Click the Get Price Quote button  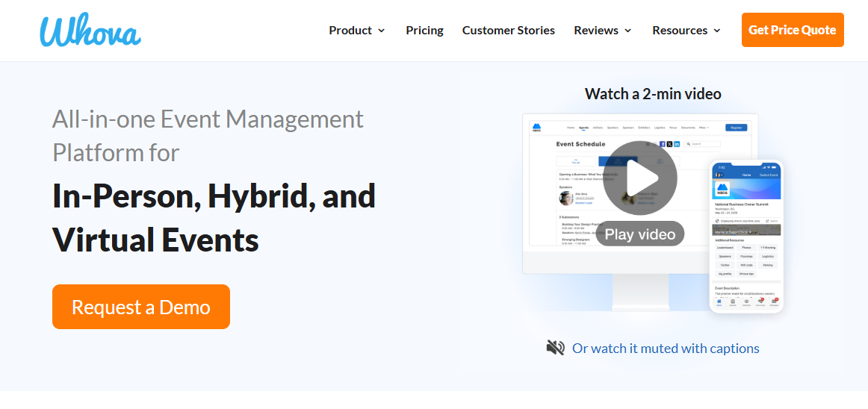click(793, 30)
